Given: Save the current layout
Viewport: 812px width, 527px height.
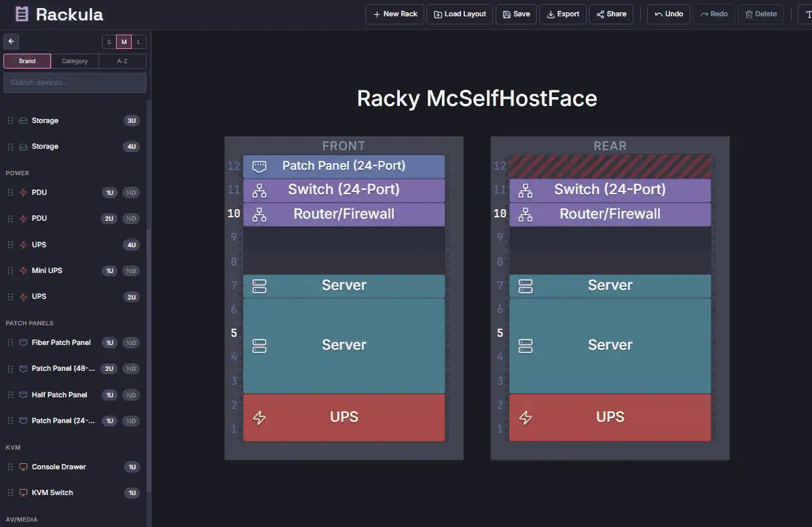Looking at the screenshot, I should click(516, 14).
